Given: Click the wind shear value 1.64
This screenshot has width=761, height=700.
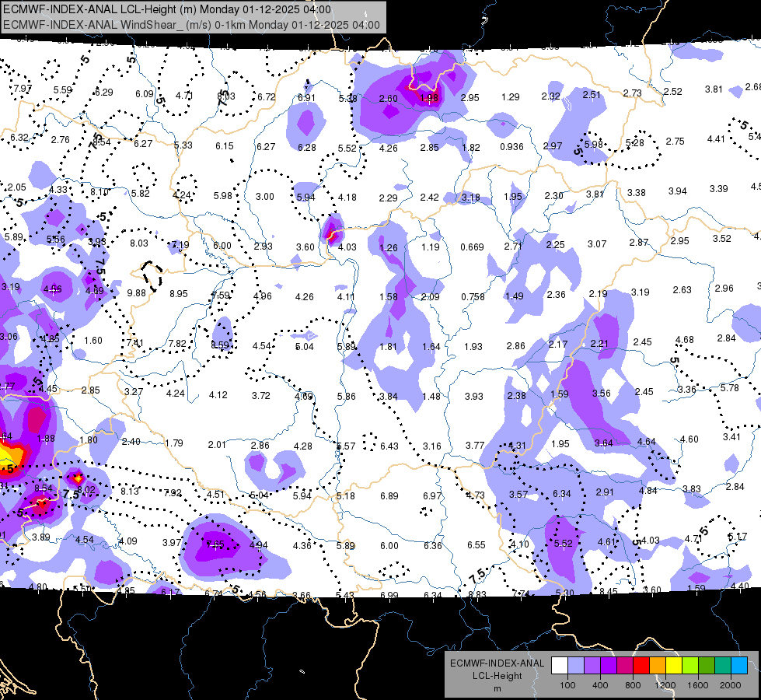Looking at the screenshot, I should click(x=431, y=346).
